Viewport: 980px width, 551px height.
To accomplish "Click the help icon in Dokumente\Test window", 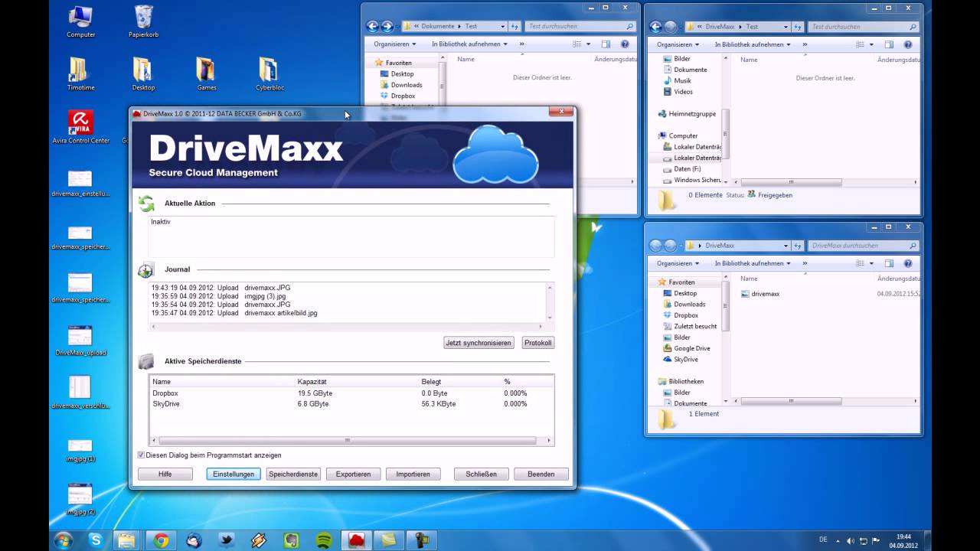I will click(x=625, y=44).
